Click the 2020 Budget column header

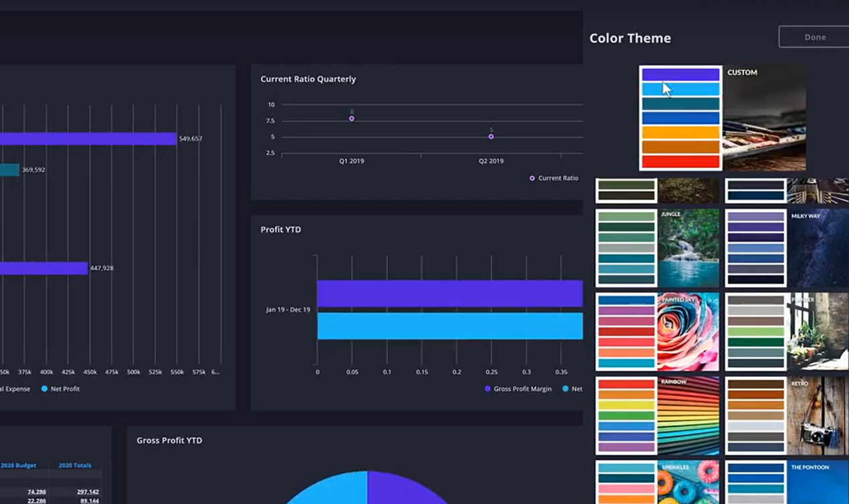click(18, 465)
